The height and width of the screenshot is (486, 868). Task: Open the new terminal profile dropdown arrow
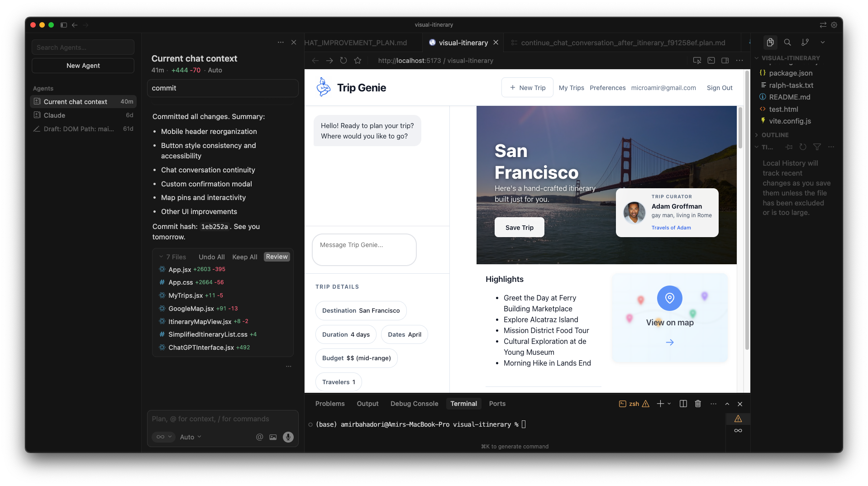pyautogui.click(x=669, y=404)
